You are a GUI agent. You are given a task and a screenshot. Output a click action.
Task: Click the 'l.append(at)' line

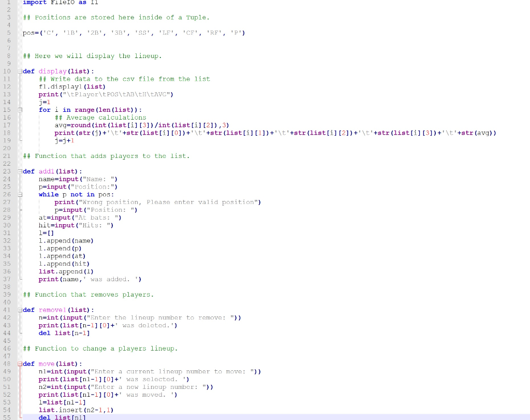click(x=62, y=256)
